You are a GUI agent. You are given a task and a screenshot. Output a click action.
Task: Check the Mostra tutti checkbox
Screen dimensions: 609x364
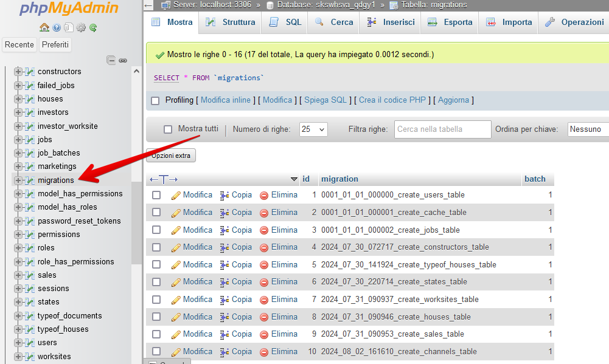169,129
